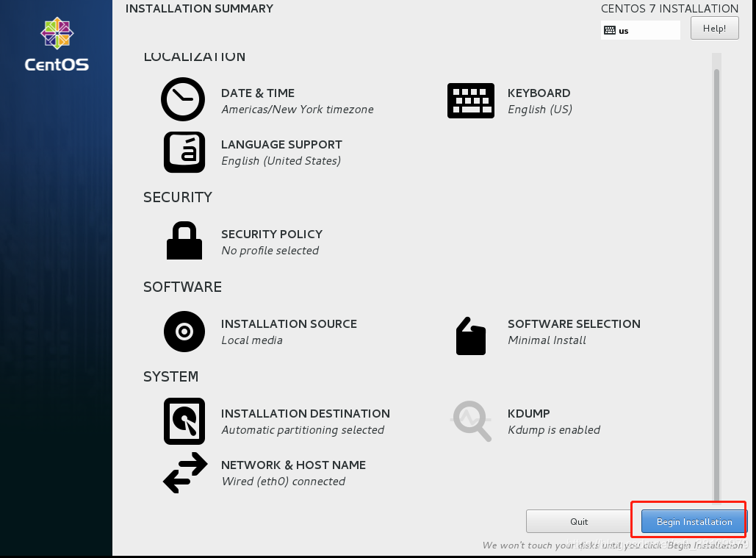The image size is (756, 558).
Task: Click 'Wired (eth0) connected' status text
Action: (283, 482)
